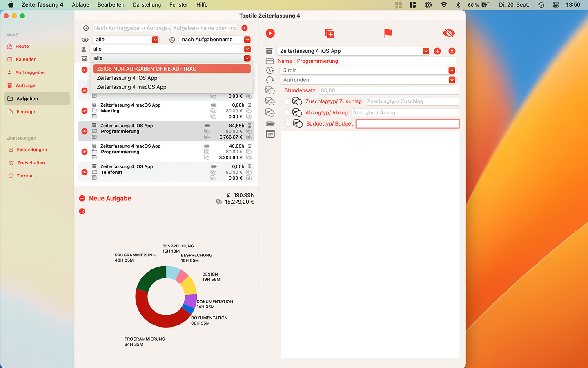Start timer for iOS App Programmierung row
The image size is (588, 368).
tap(85, 131)
